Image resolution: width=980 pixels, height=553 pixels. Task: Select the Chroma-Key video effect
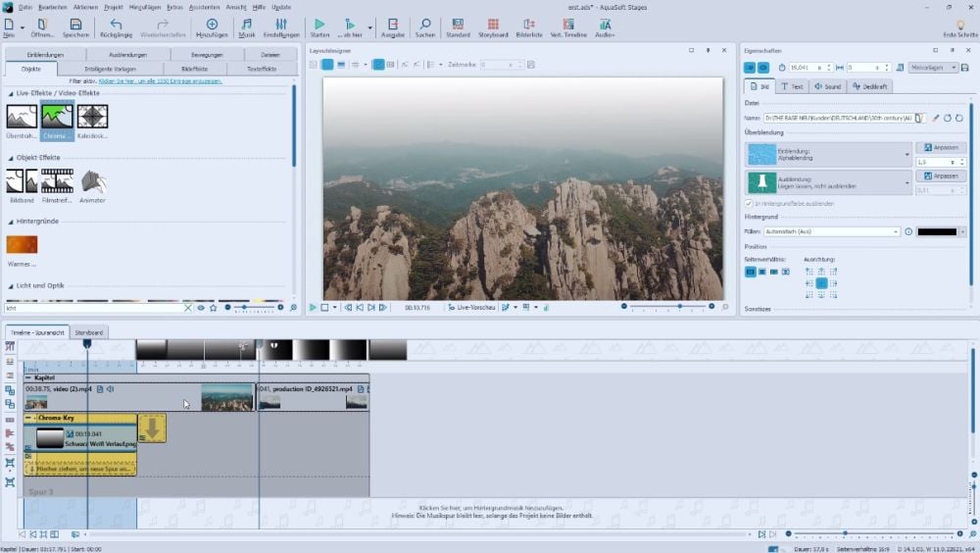(57, 118)
